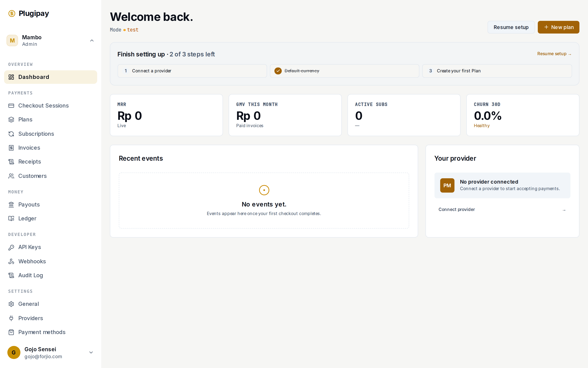Go to Receipts
Viewport: 588px width, 368px height.
[51, 162]
